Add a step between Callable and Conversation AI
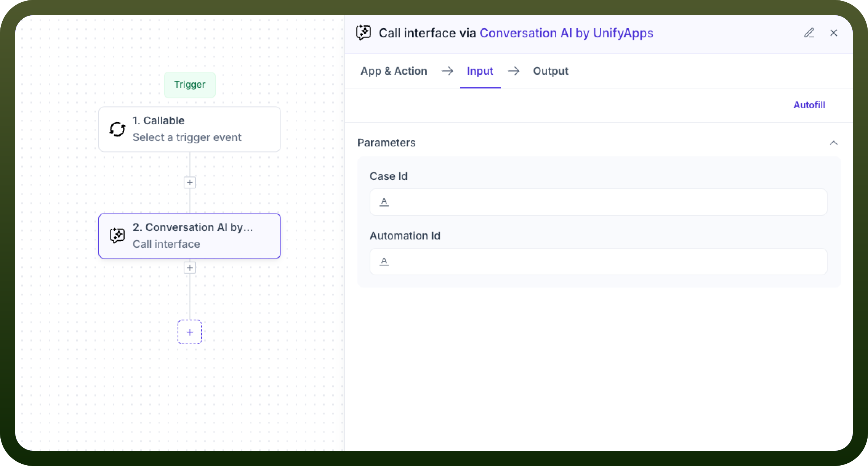Viewport: 868px width, 466px height. pyautogui.click(x=190, y=183)
